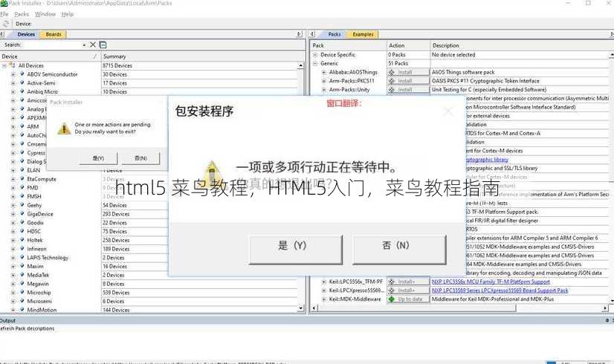The height and width of the screenshot is (364, 614).
Task: Click Pack Installer app icon in title bar
Action: (x=4, y=3)
